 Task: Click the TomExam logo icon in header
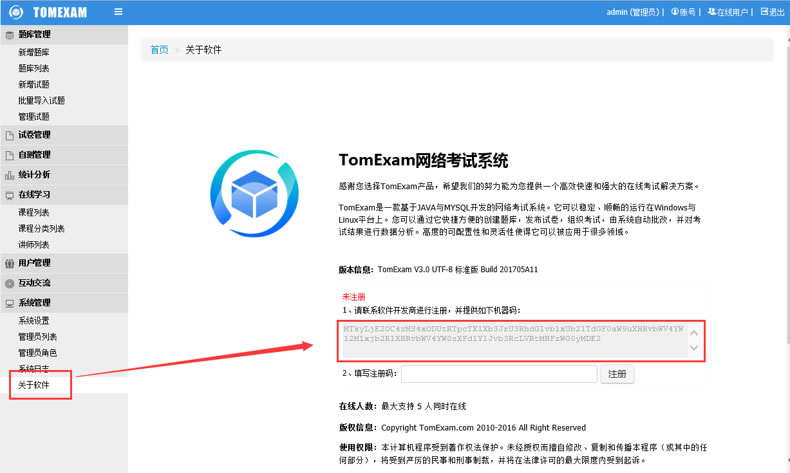click(16, 12)
